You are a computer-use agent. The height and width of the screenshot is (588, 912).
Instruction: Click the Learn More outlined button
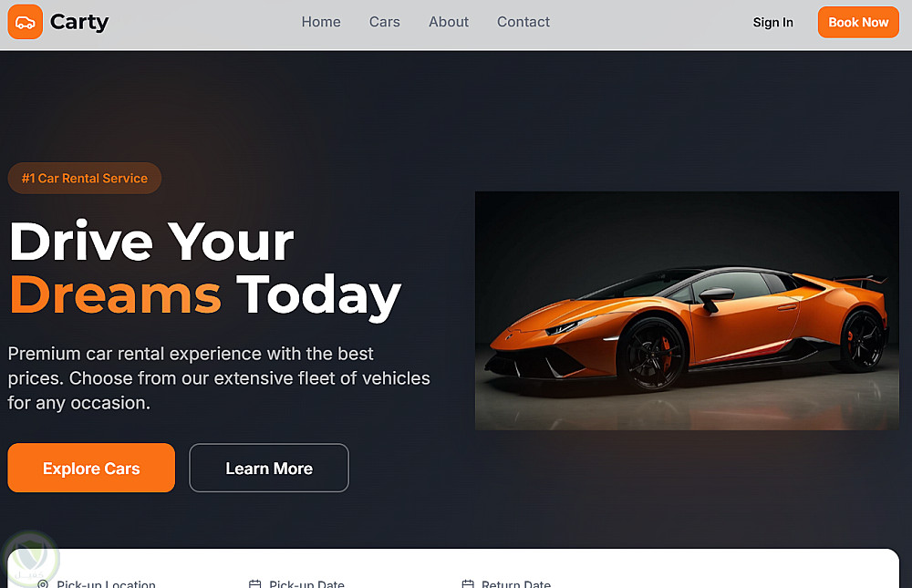click(269, 468)
